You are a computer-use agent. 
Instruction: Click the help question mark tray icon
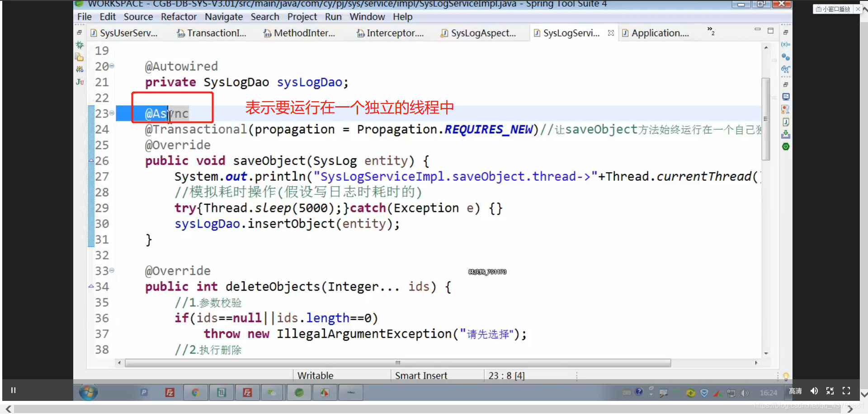(x=639, y=392)
